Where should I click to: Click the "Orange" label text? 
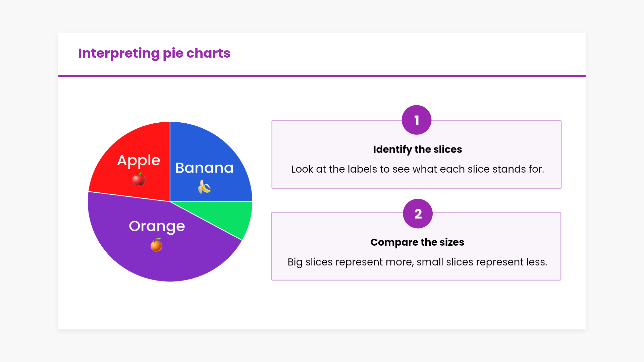157,226
